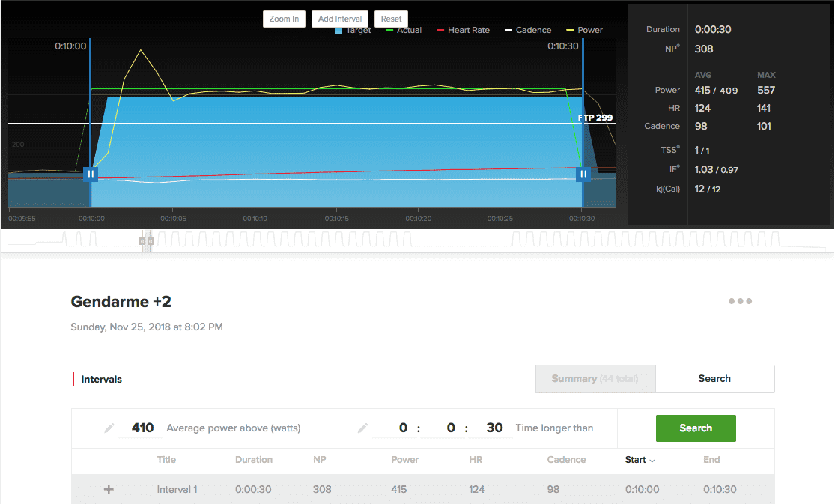Switch to the Search tab
Viewport: 835px width, 504px height.
[714, 379]
